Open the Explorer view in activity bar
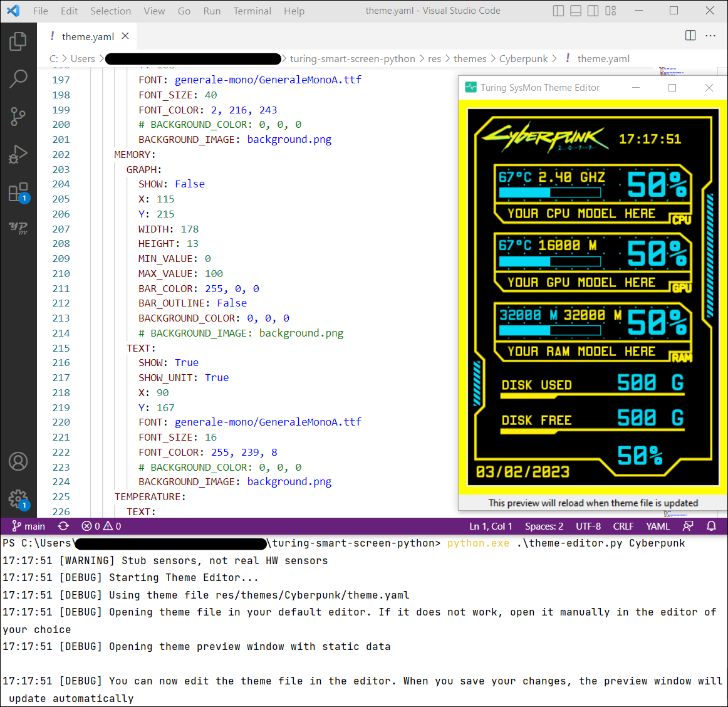 (x=18, y=41)
